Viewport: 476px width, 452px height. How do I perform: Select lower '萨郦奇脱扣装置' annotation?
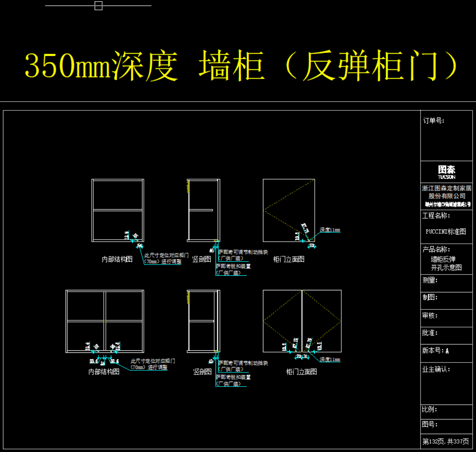pyautogui.click(x=233, y=380)
